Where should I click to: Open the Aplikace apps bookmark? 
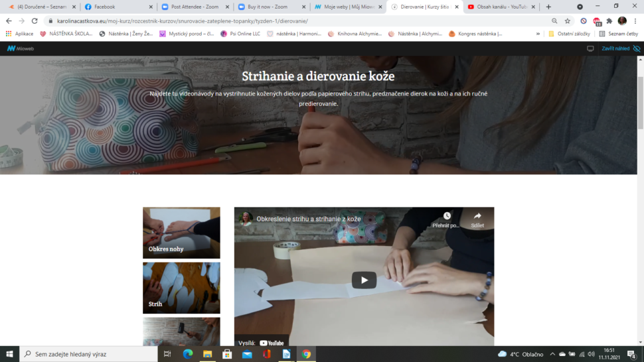19,34
